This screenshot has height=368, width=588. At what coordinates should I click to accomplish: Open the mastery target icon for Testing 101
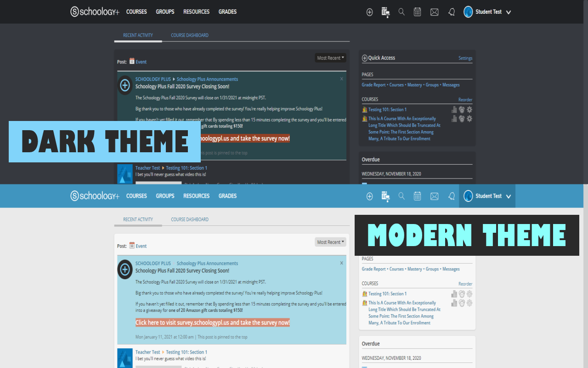[462, 109]
